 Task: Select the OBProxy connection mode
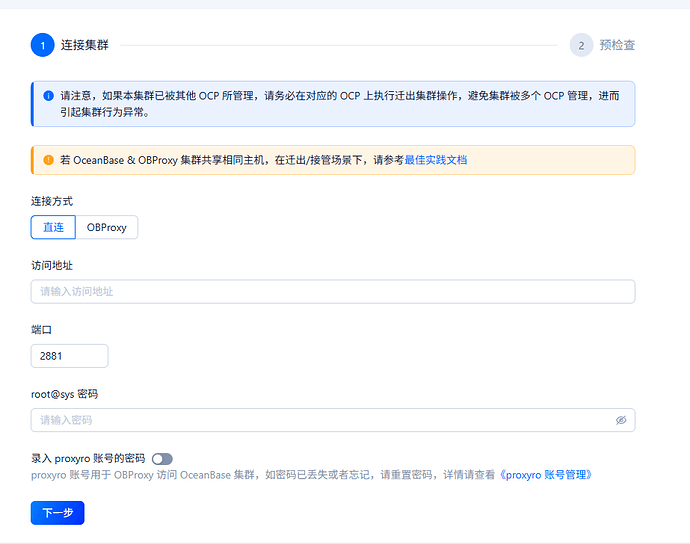[107, 228]
